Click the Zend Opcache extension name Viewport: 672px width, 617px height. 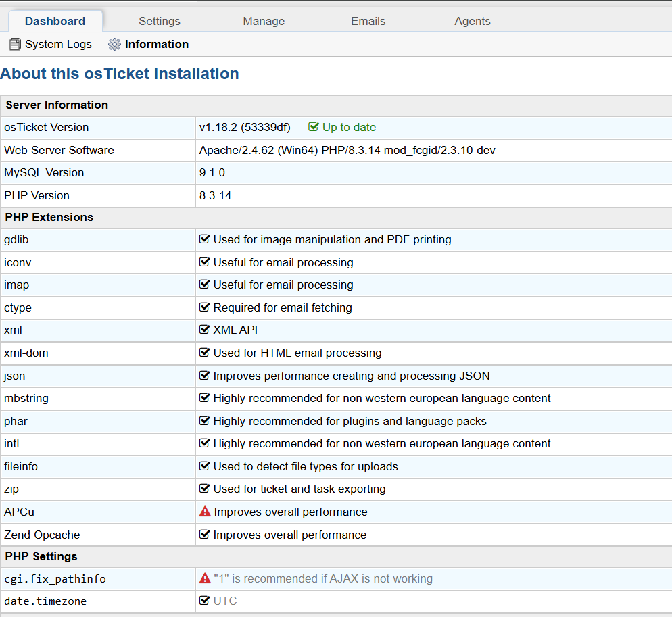pyautogui.click(x=42, y=535)
